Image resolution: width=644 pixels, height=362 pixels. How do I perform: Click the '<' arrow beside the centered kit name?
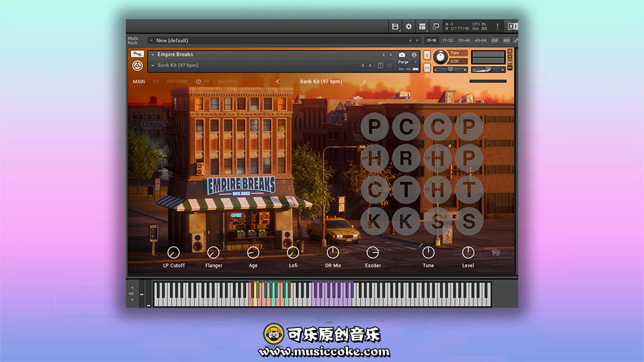tap(277, 82)
